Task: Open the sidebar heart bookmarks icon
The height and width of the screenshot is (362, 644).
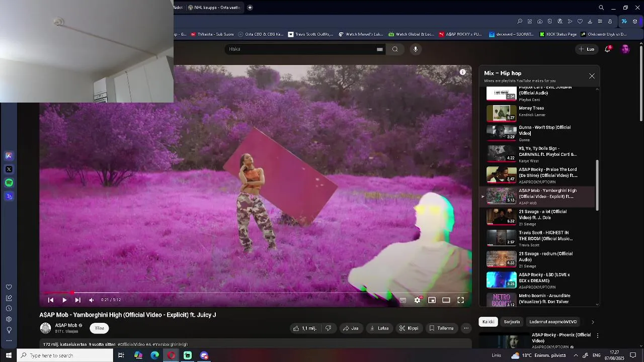Action: point(9,287)
